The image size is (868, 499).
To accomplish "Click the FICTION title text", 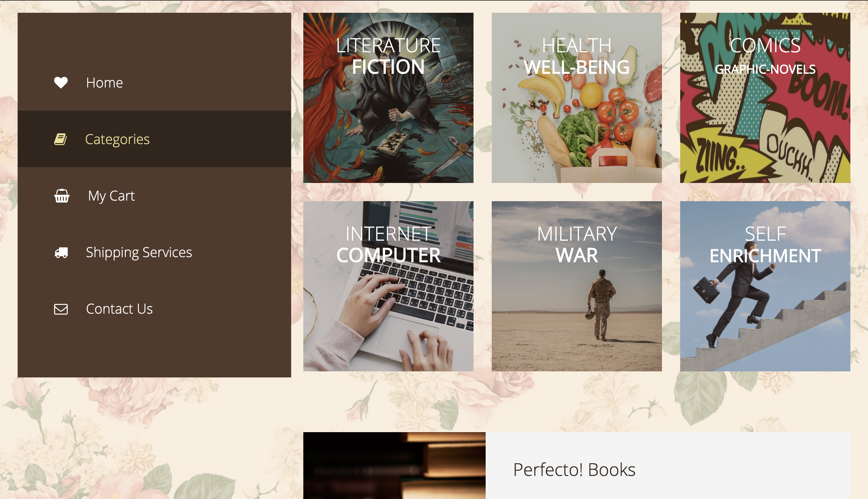I will 388,67.
